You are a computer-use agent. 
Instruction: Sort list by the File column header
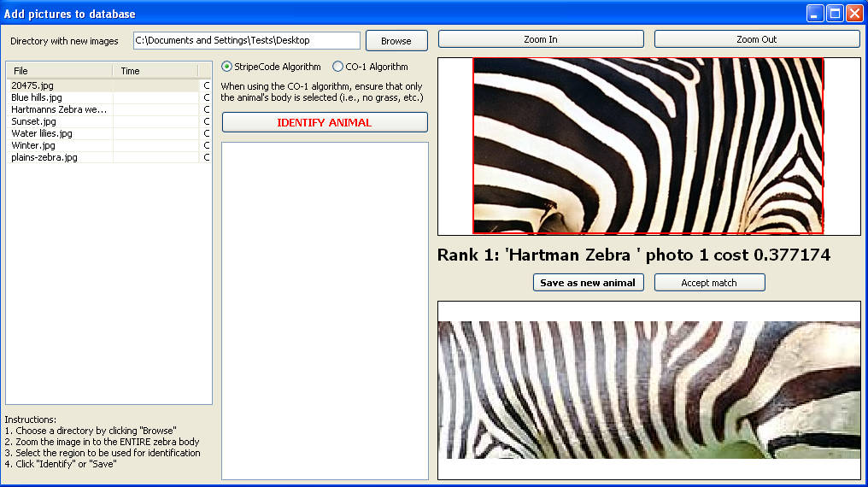(59, 71)
